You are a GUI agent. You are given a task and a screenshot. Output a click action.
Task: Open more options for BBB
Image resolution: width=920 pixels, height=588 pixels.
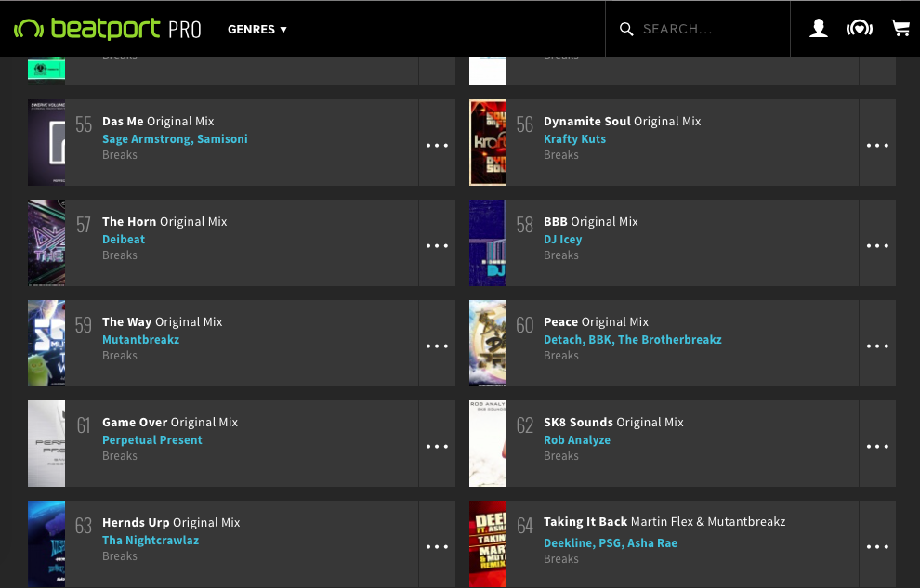[878, 245]
